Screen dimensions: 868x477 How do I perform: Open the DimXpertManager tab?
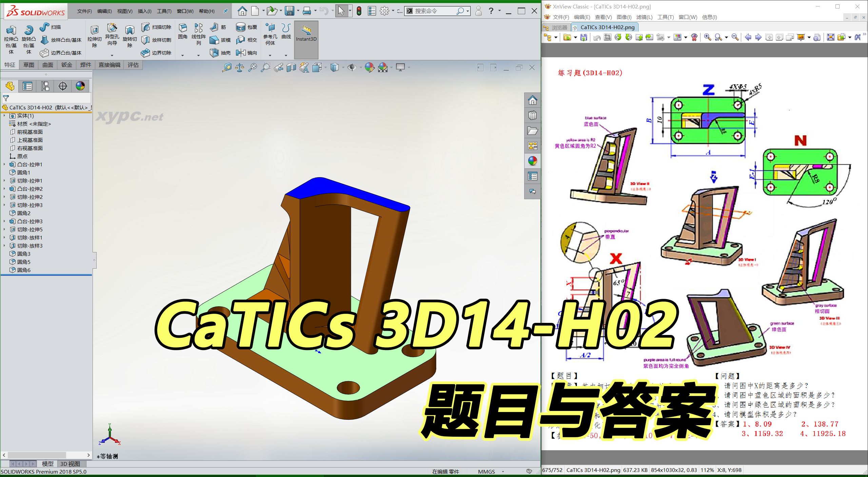(63, 86)
